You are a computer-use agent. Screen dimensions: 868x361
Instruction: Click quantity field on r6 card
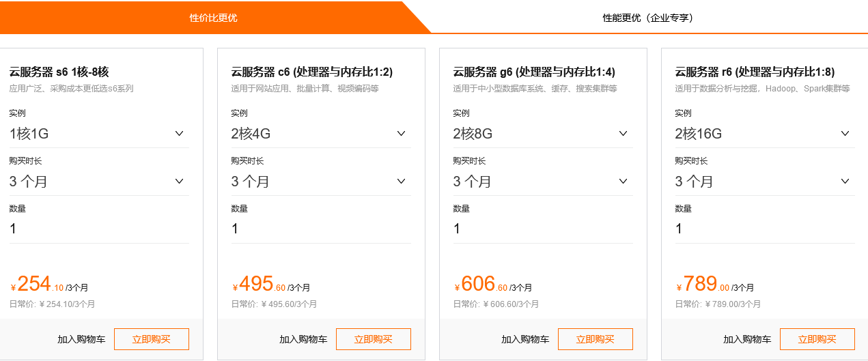(765, 229)
